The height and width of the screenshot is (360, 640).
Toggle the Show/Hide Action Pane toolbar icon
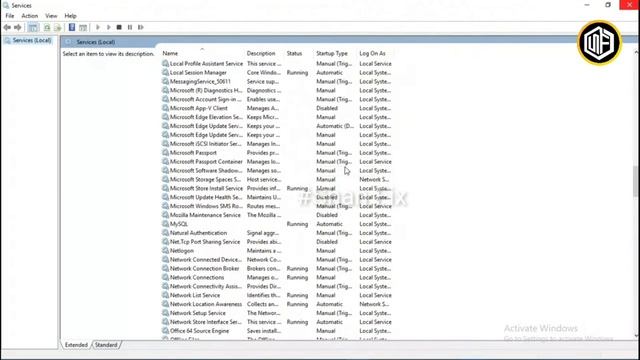tap(83, 27)
